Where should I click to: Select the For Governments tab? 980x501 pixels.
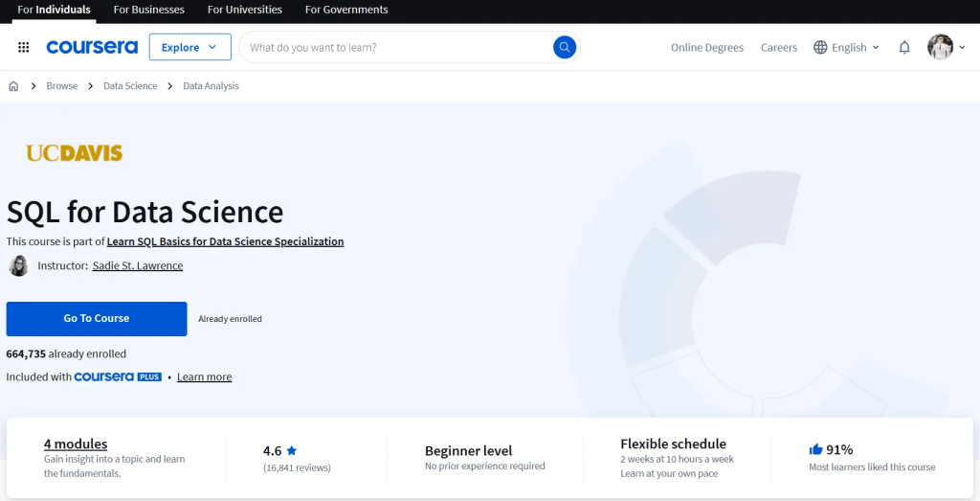click(x=346, y=10)
